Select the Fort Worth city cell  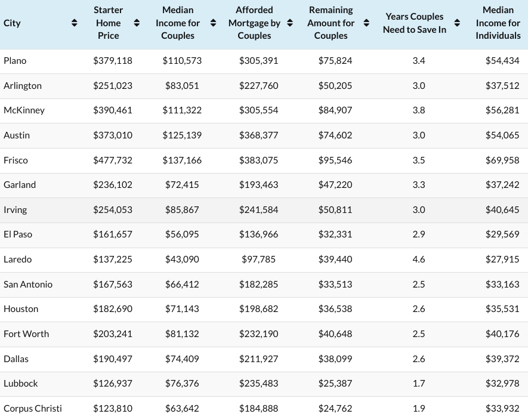tap(26, 334)
